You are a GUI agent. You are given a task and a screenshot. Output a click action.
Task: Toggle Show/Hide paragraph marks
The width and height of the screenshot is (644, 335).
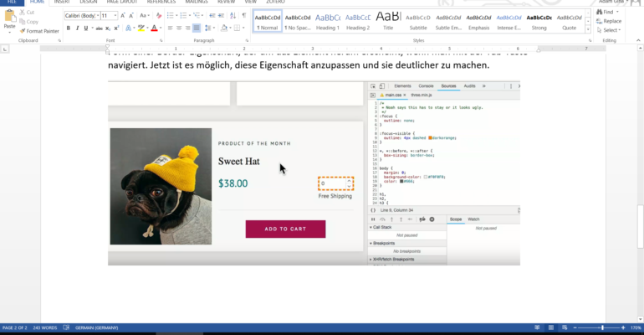(244, 16)
